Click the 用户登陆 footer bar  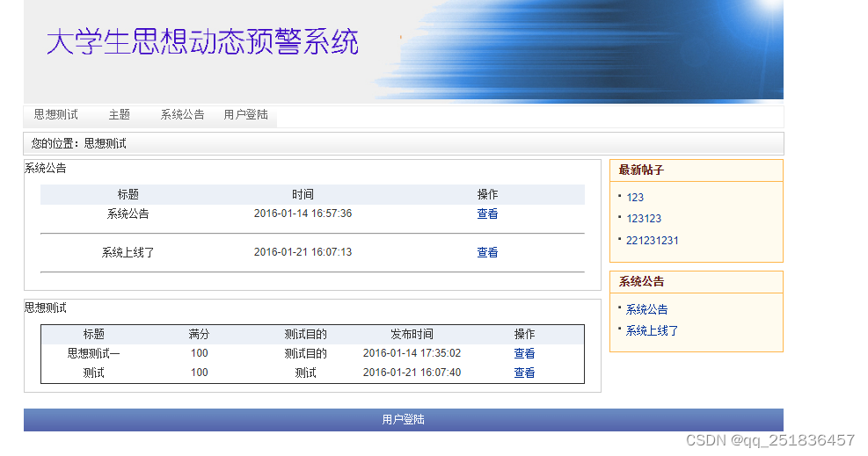pos(404,419)
